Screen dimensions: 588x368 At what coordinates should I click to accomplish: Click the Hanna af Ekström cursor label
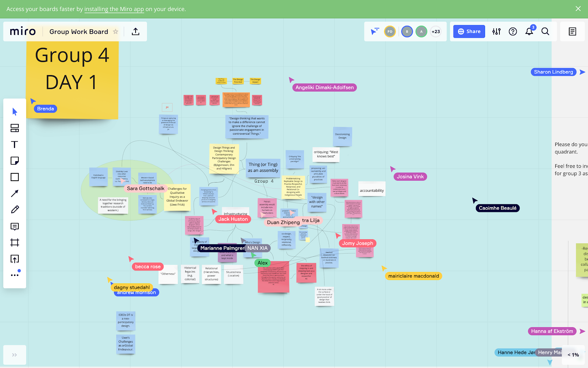click(x=552, y=331)
